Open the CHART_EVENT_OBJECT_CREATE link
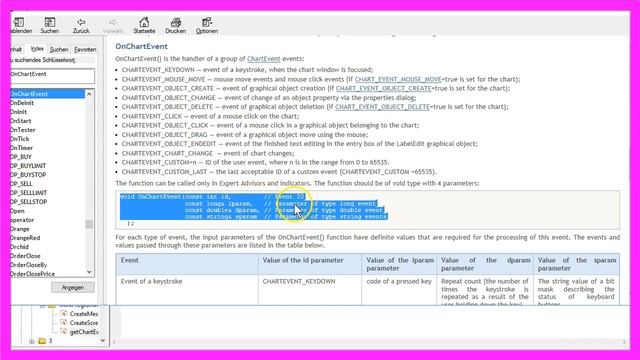The height and width of the screenshot is (360, 640). click(383, 88)
